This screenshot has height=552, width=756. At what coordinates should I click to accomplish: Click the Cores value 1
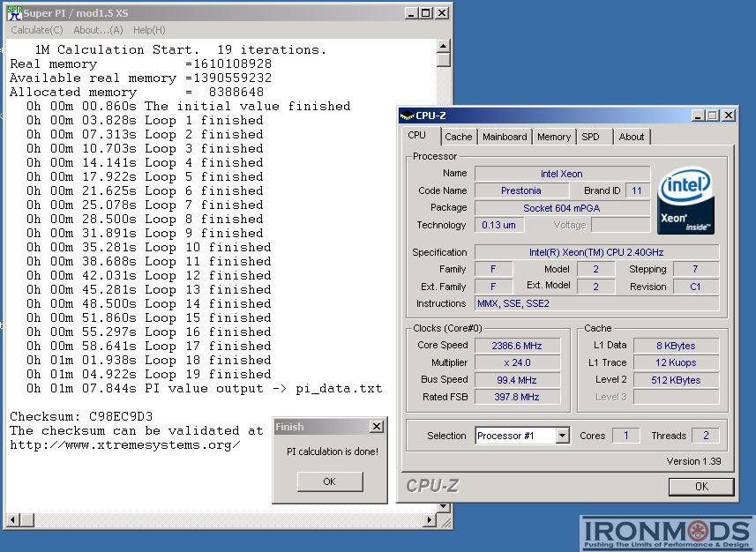pos(625,436)
